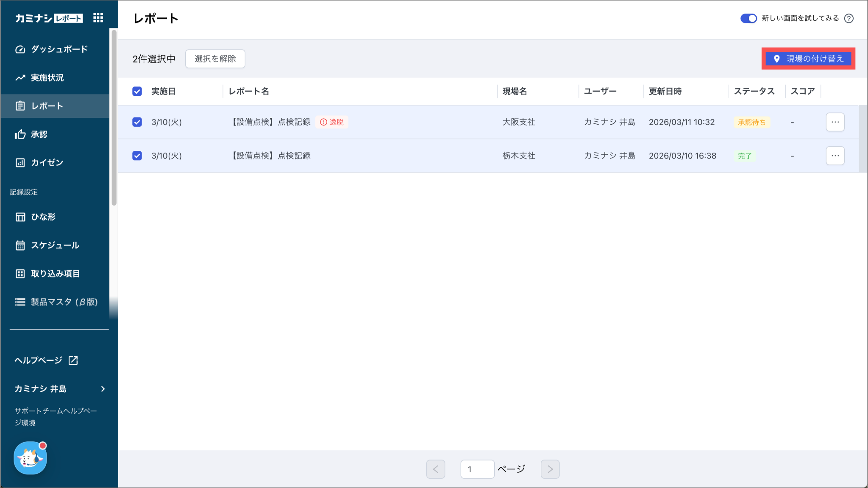This screenshot has width=868, height=488.
Task: Open the more options menu for 栃木支社 row
Action: [835, 156]
